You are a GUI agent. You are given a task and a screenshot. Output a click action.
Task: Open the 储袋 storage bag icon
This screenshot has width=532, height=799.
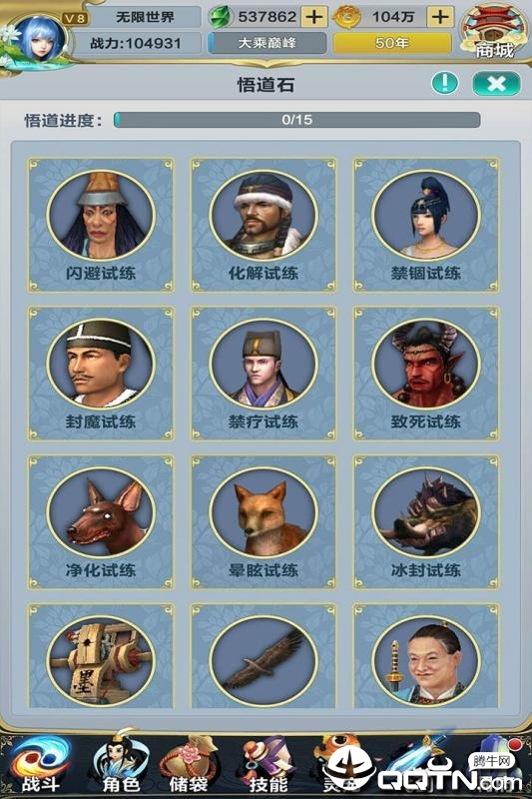coord(189,765)
